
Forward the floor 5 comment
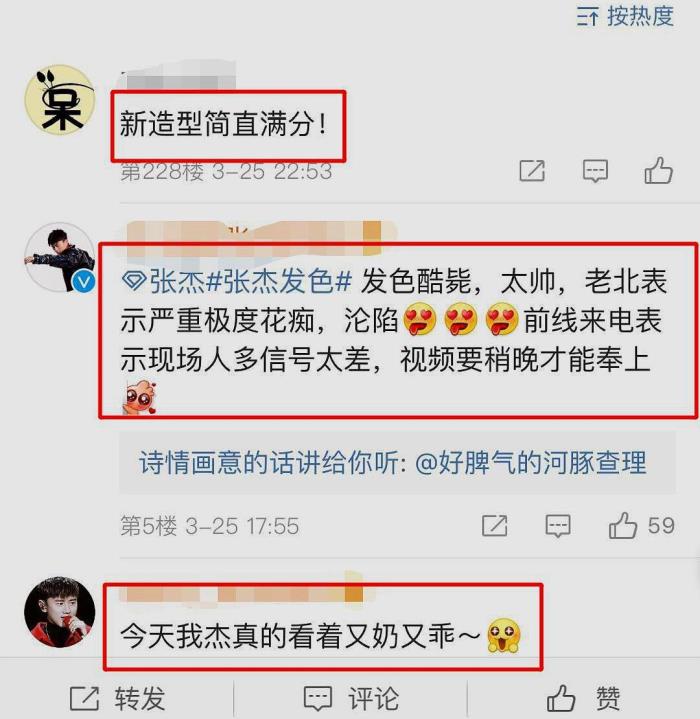[494, 525]
